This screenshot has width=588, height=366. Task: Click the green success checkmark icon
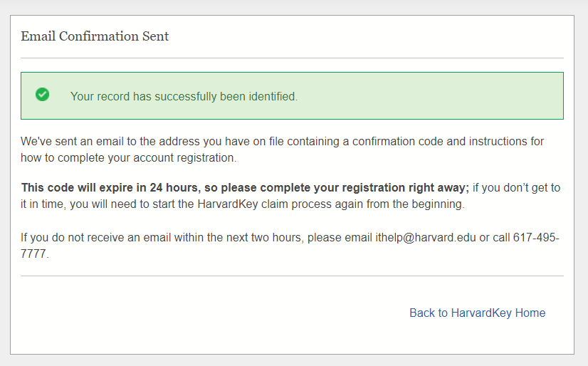(43, 95)
